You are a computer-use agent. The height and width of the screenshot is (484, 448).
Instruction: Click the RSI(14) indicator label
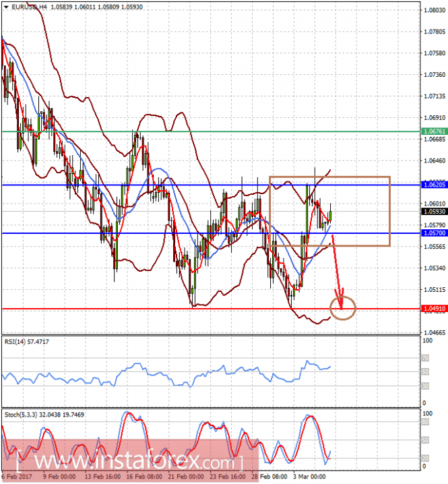coord(26,342)
